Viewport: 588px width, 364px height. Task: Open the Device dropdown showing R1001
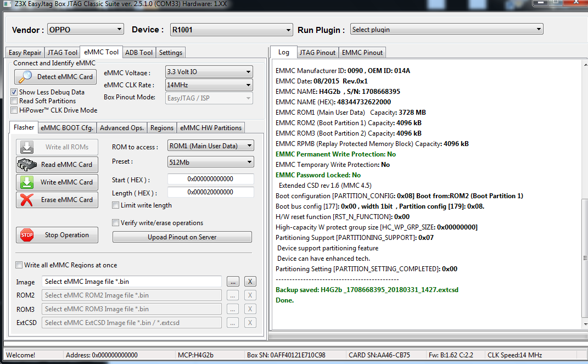coord(231,30)
